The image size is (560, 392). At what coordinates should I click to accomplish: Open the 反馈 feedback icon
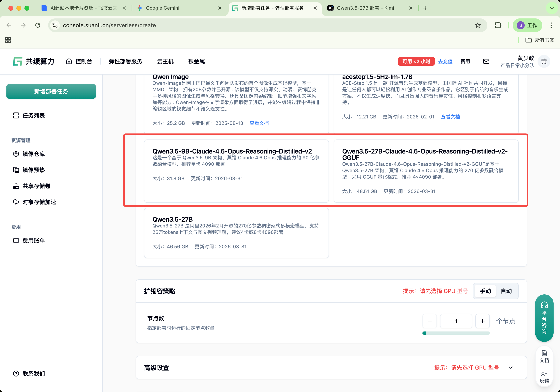(x=544, y=377)
